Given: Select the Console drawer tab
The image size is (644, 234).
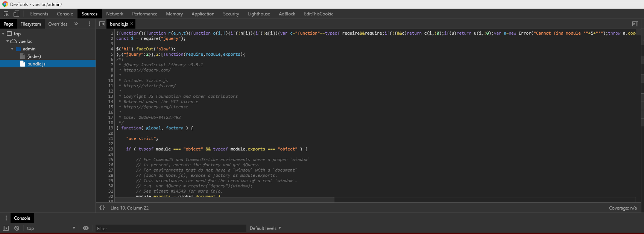Looking at the screenshot, I should (x=22, y=218).
